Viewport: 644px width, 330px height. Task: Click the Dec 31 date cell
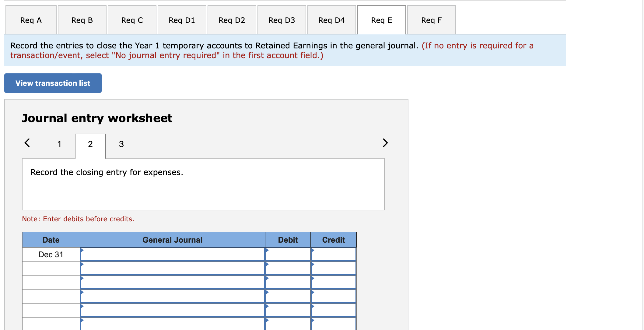pos(51,254)
